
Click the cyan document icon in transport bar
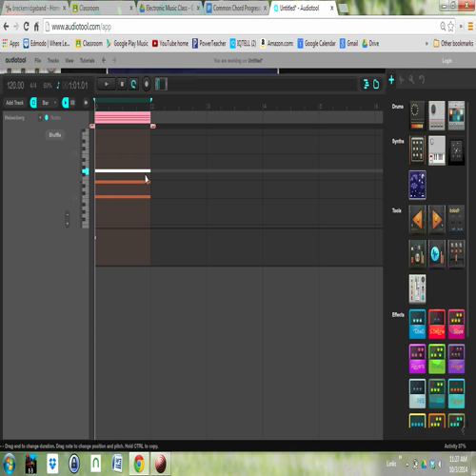(376, 84)
